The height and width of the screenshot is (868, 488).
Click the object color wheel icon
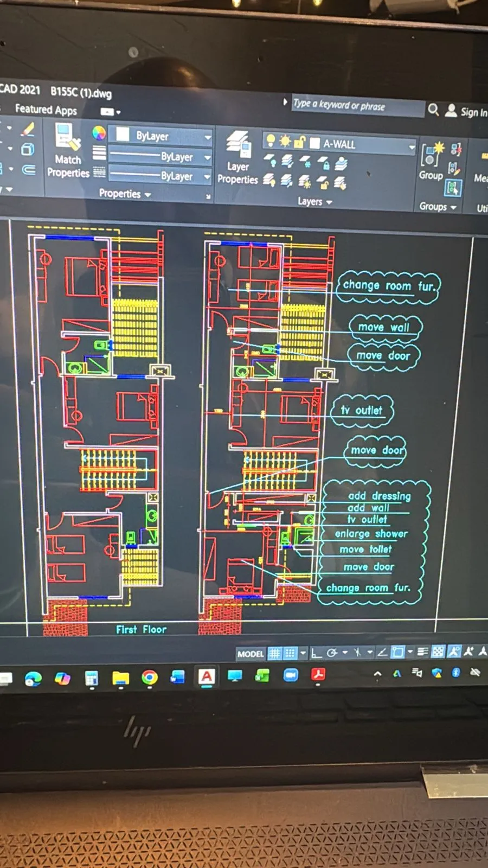[99, 133]
